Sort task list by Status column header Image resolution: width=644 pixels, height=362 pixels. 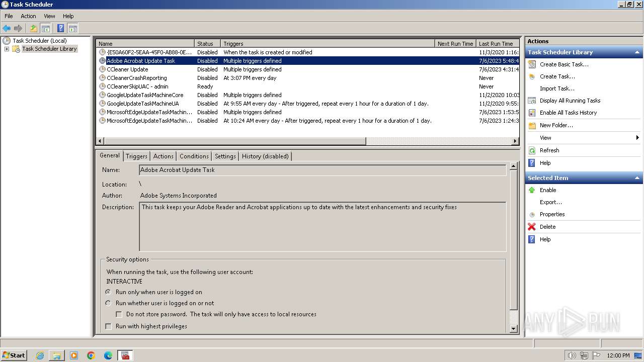click(x=208, y=44)
